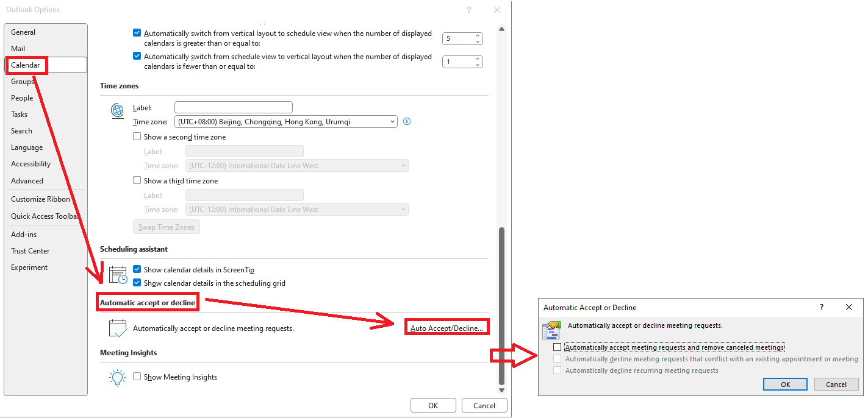Select Advanced in the options sidebar
Screen dimensions: 868x418
[x=46, y=181]
